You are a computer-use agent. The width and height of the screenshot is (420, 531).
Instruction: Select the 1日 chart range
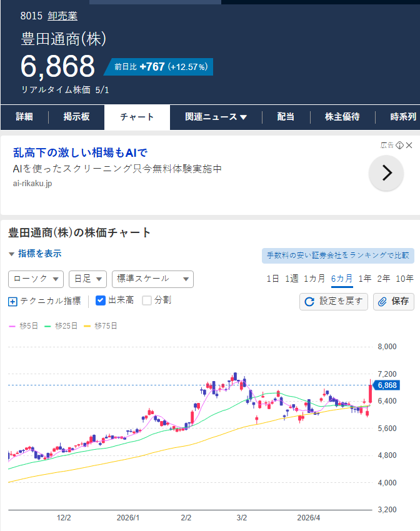(x=272, y=279)
